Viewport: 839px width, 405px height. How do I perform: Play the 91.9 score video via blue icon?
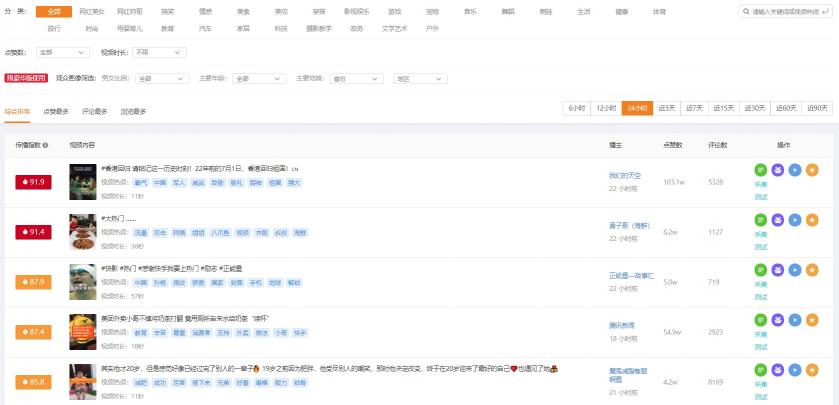[x=795, y=170]
